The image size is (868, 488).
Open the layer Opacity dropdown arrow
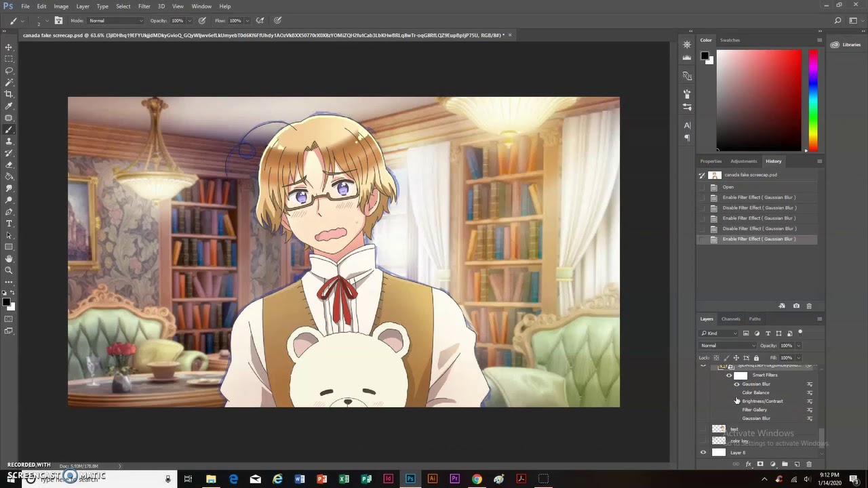coord(798,346)
